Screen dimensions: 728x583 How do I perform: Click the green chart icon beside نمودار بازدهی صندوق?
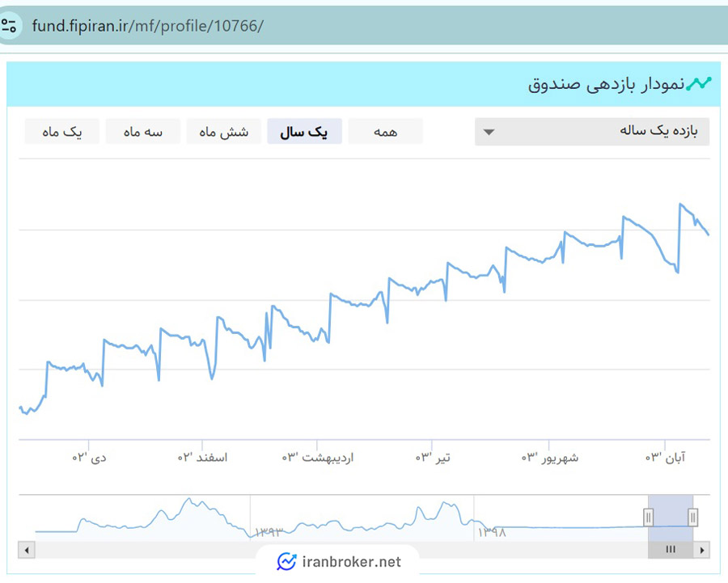pos(699,83)
